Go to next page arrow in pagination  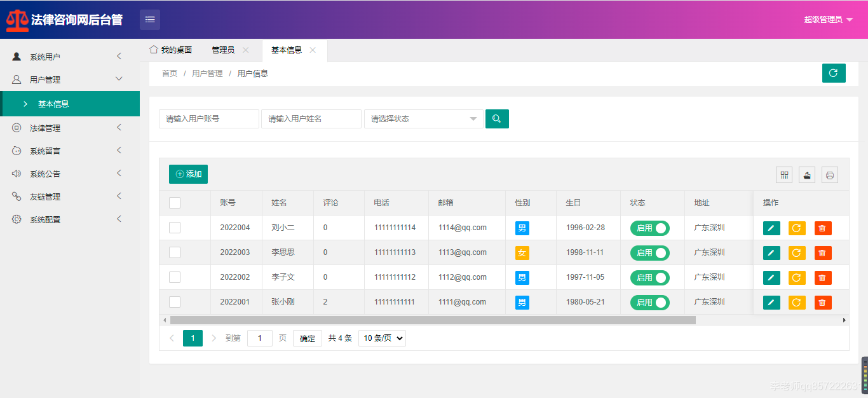[214, 338]
